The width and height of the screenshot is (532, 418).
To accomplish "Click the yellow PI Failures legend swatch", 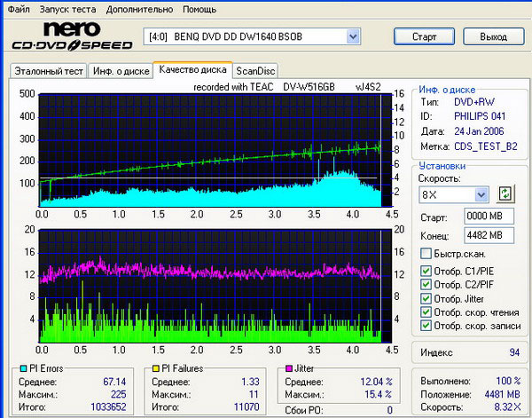I will (156, 368).
